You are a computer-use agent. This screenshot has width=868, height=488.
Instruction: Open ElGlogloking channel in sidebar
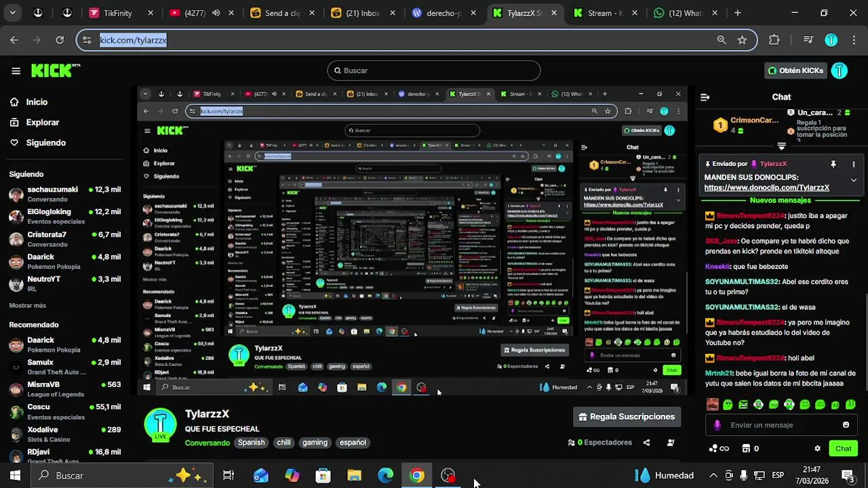point(64,216)
